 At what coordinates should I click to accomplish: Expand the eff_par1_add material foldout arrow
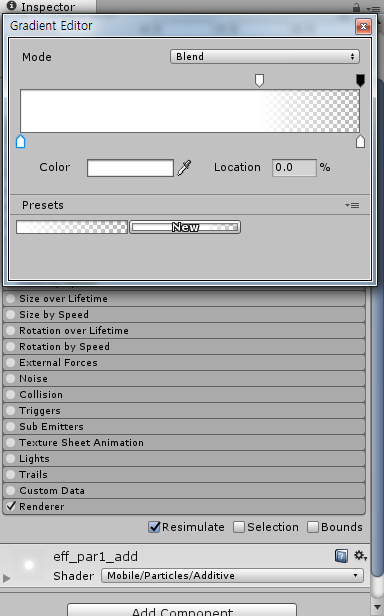click(6, 578)
